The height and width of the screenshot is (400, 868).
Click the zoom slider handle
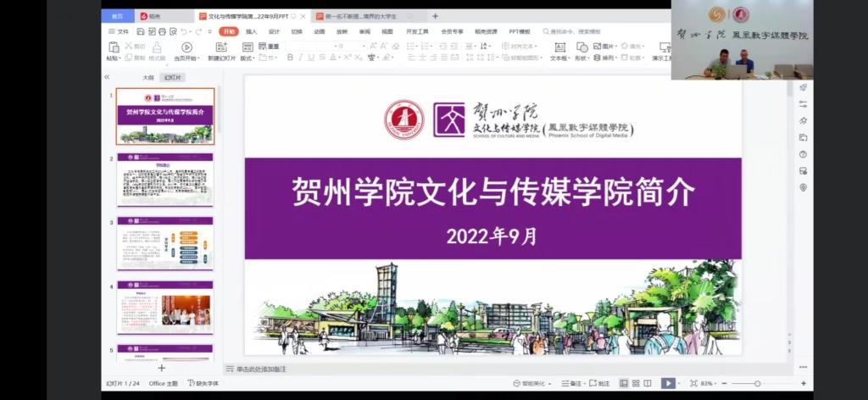click(757, 383)
